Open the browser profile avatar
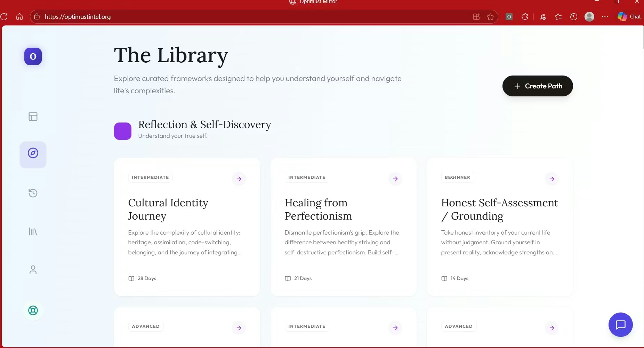Screen dimensions: 644x348 [x=589, y=17]
